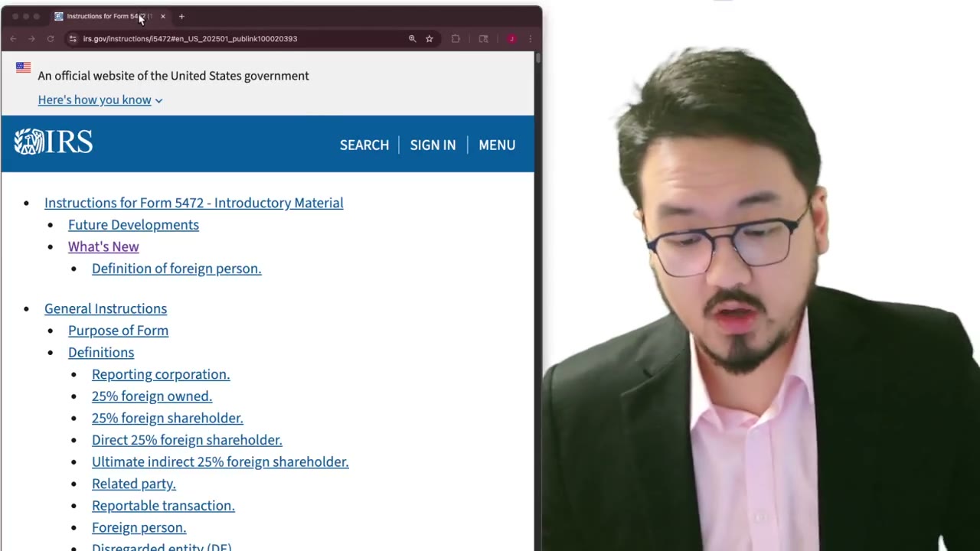Screen dimensions: 980x551
Task: Go to Purpose of Form
Action: click(118, 331)
